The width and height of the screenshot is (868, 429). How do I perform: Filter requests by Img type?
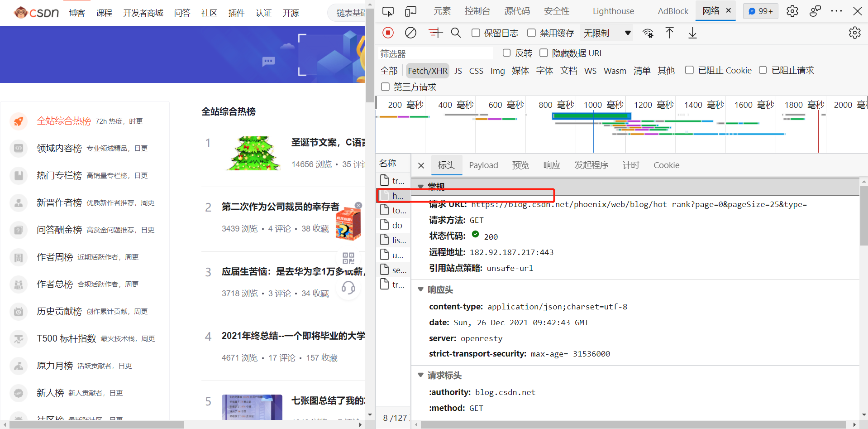(497, 71)
